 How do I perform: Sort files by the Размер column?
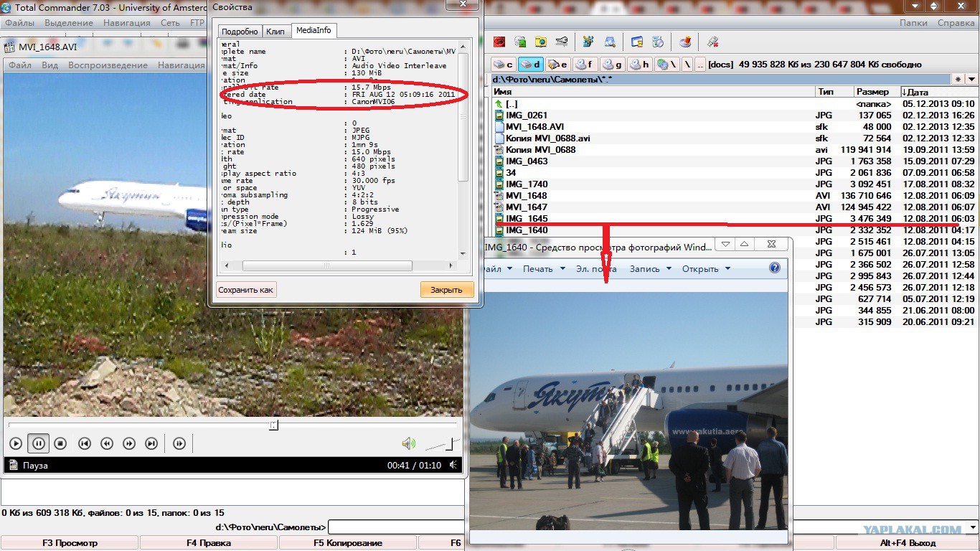876,92
